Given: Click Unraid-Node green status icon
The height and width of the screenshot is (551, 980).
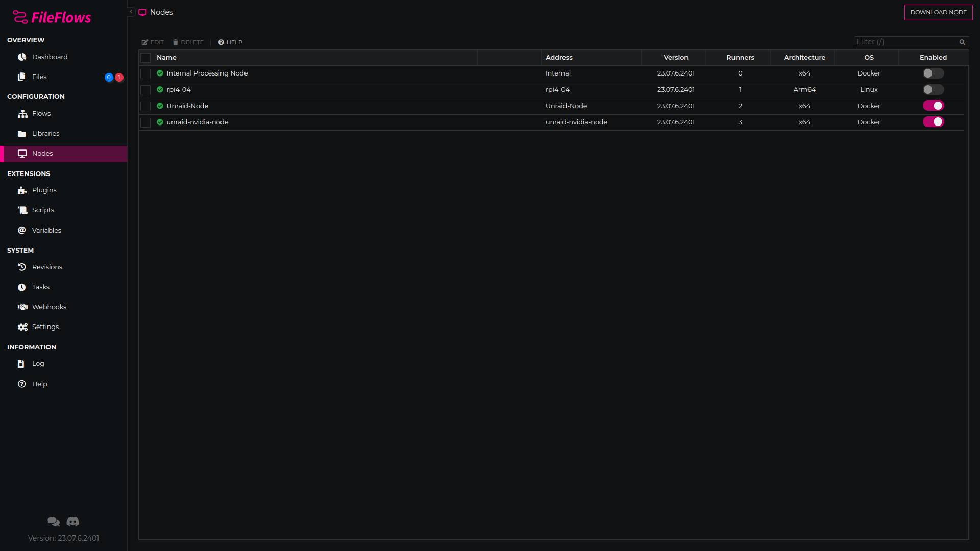Looking at the screenshot, I should (x=160, y=106).
